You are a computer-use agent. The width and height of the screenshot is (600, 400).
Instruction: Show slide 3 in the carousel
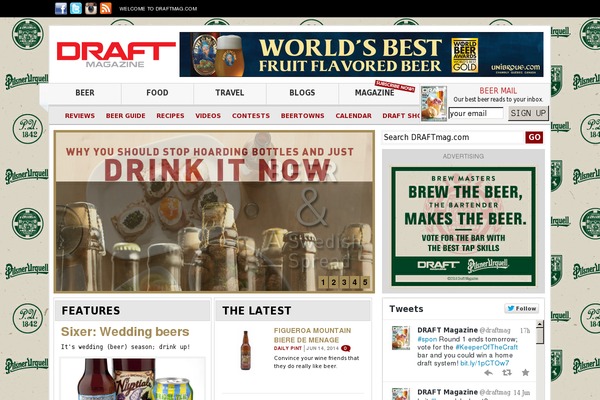point(344,282)
